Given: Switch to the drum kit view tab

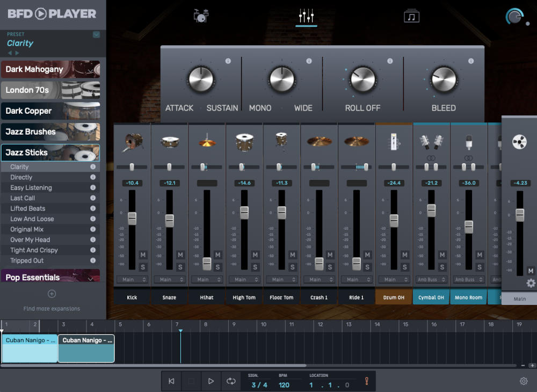Looking at the screenshot, I should click(201, 16).
